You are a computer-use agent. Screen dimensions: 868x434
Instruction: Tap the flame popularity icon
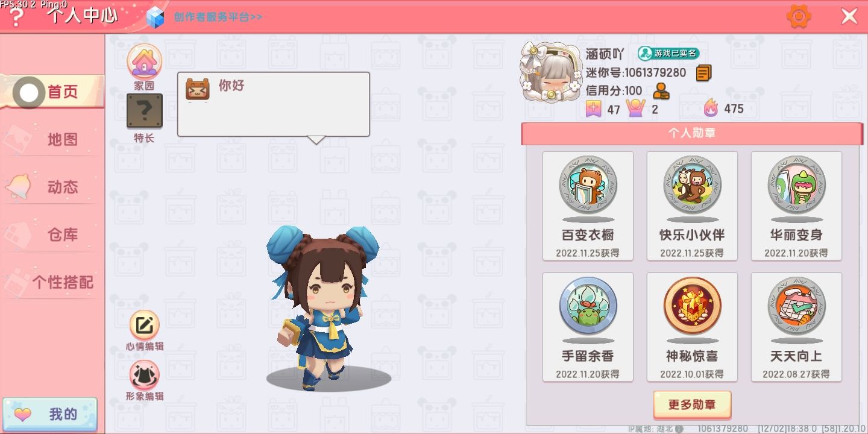711,108
